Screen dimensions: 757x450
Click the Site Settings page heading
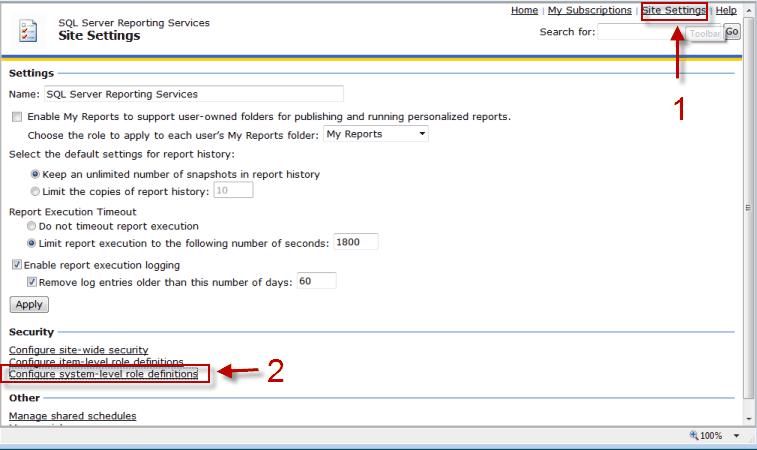(x=99, y=36)
